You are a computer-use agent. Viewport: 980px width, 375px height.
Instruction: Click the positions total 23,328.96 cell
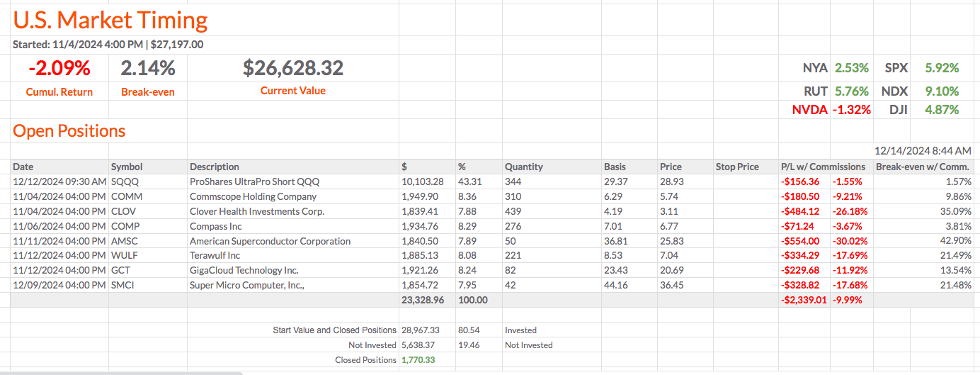[x=423, y=300]
